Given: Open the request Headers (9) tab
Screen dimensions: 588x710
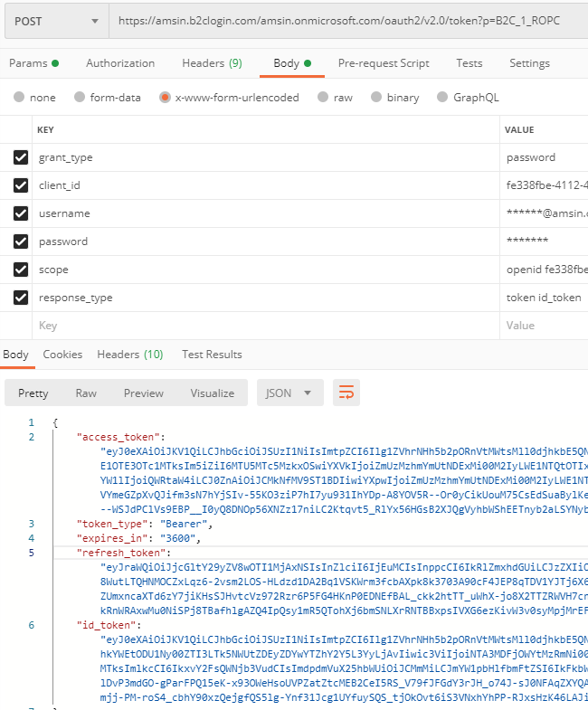Looking at the screenshot, I should 212,63.
